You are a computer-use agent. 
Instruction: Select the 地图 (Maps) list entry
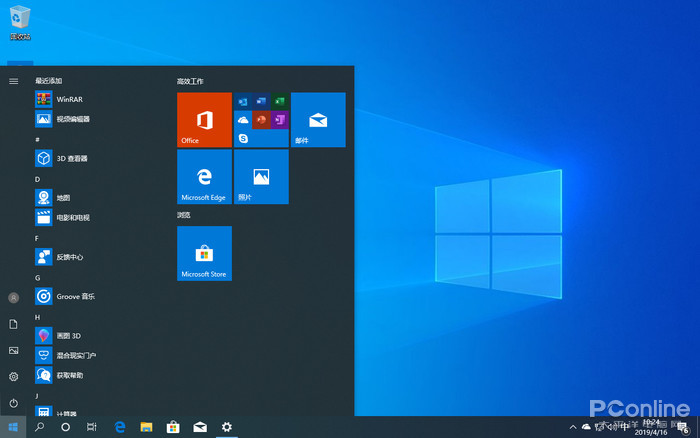[x=63, y=198]
